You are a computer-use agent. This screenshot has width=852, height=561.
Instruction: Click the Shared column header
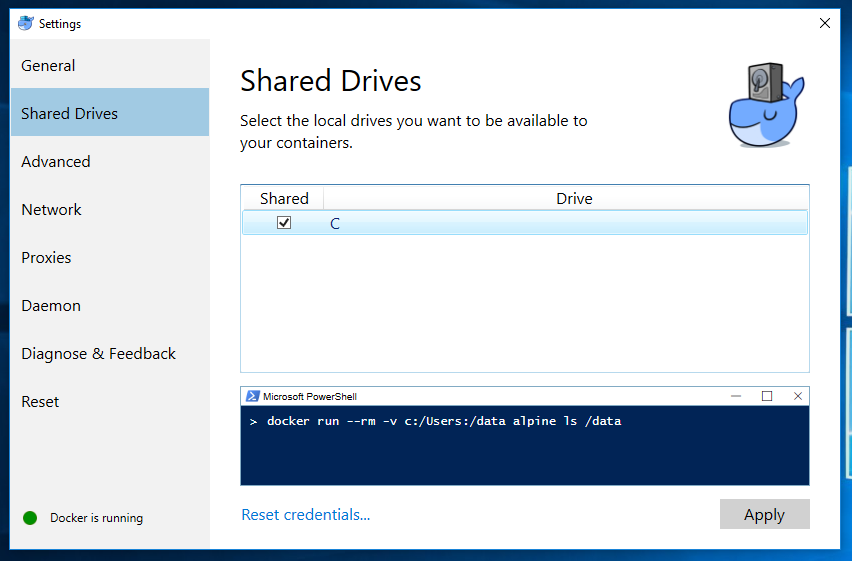pos(284,198)
